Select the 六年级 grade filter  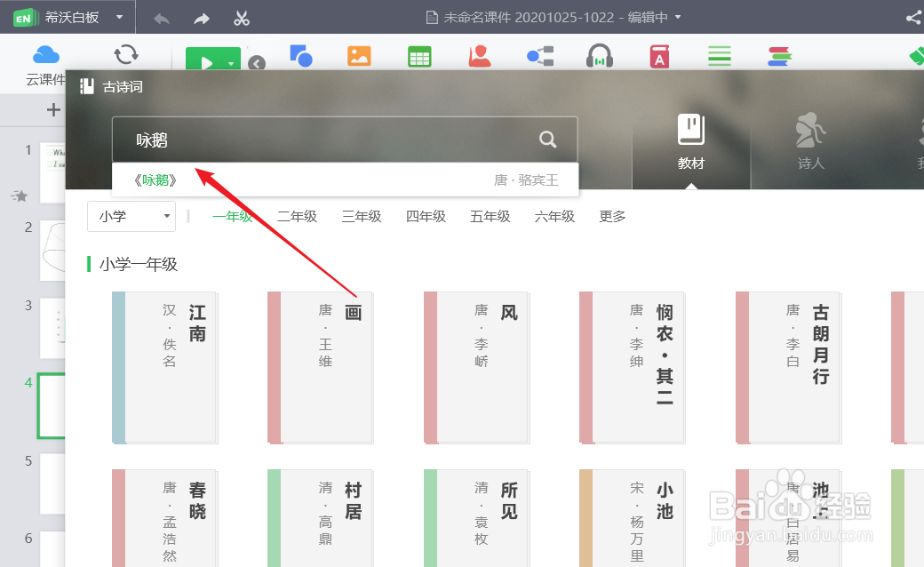[554, 216]
